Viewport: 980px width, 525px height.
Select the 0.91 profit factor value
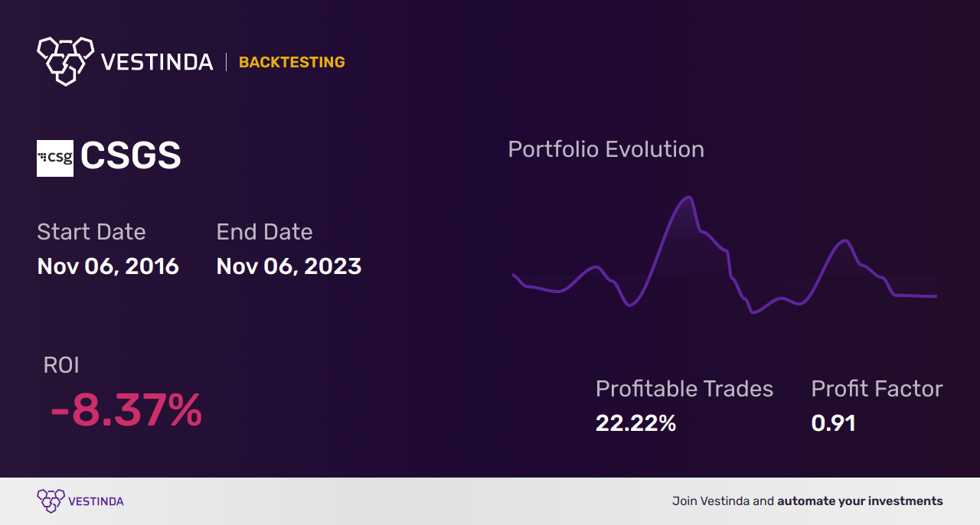pos(833,422)
